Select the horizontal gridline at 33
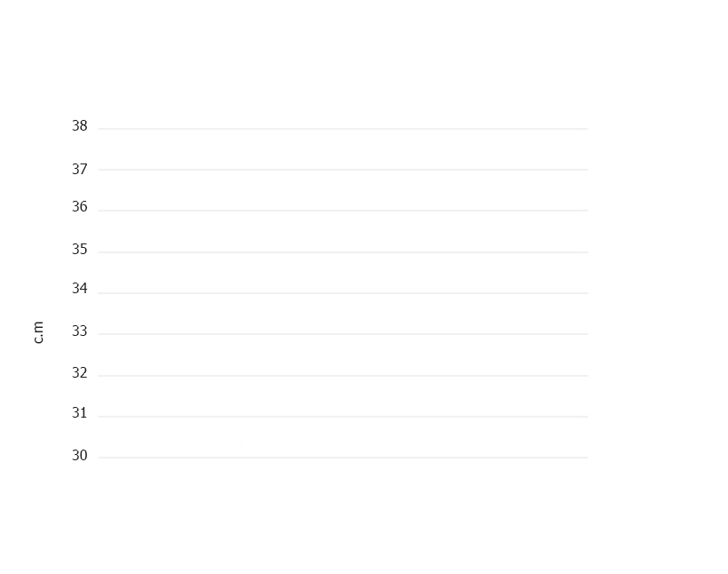 [x=343, y=334]
